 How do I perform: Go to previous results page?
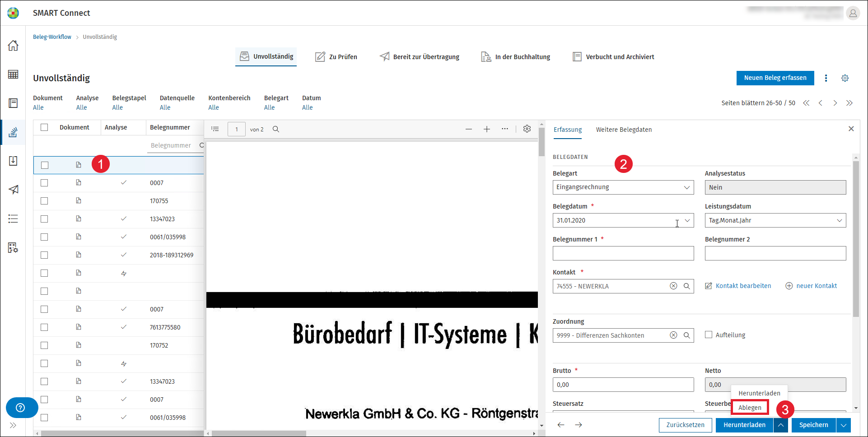(821, 103)
